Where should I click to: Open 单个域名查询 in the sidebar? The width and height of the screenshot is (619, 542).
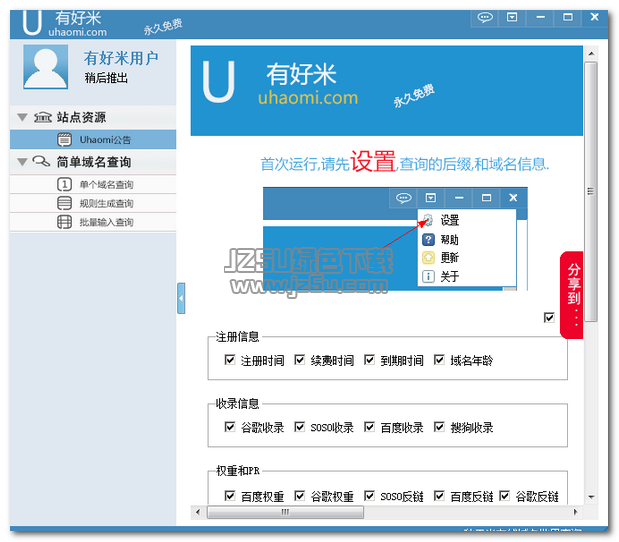pos(93,184)
